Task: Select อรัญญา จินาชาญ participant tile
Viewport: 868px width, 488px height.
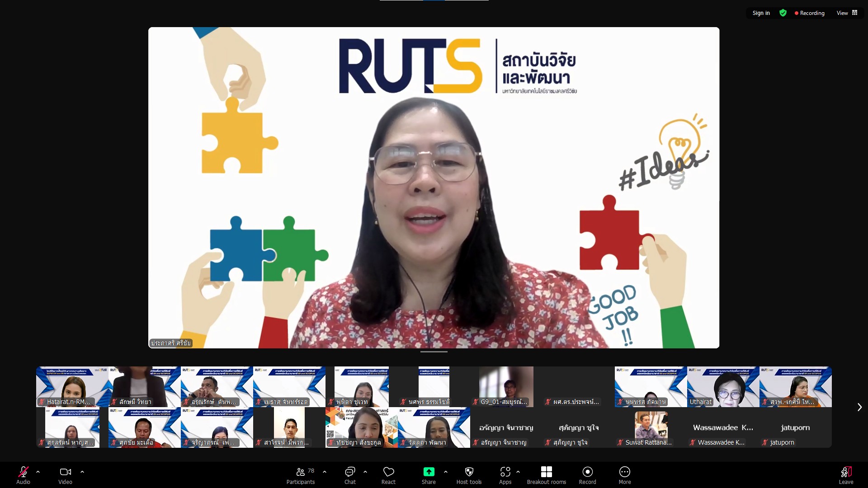Action: (506, 427)
